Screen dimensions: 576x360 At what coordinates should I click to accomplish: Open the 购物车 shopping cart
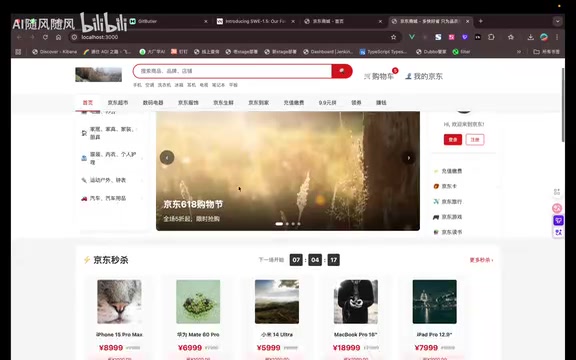379,76
